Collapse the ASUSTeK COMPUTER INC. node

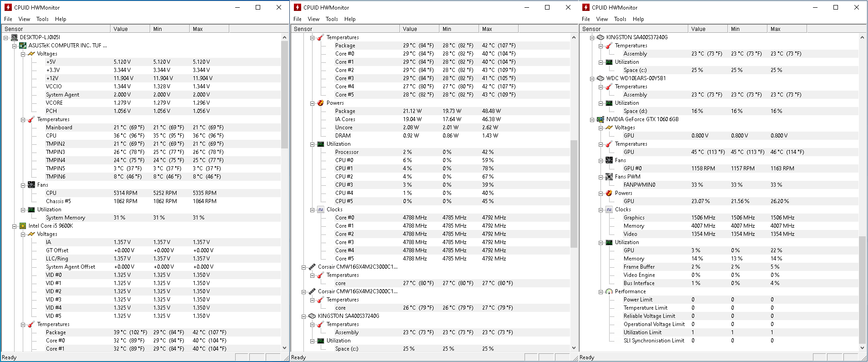pos(15,46)
